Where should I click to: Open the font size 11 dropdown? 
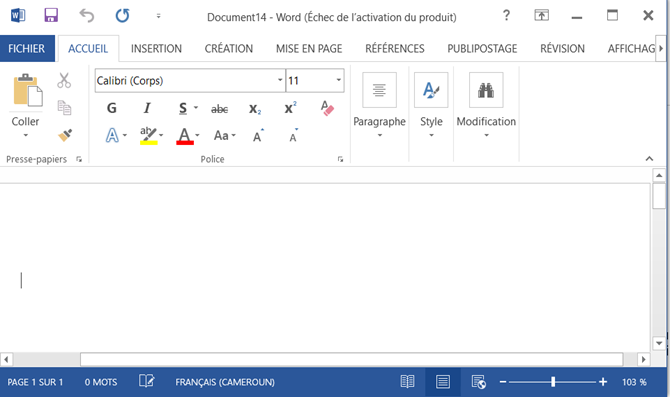click(x=338, y=80)
